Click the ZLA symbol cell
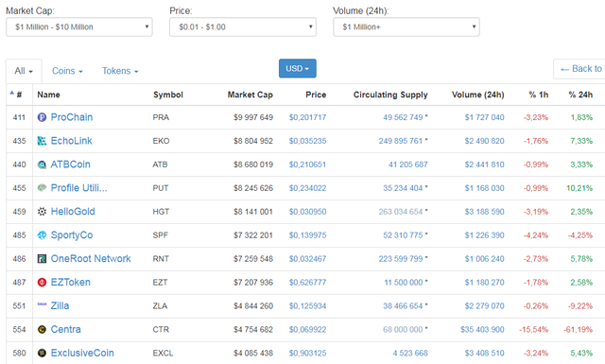Image resolution: width=605 pixels, height=364 pixels. click(x=160, y=306)
